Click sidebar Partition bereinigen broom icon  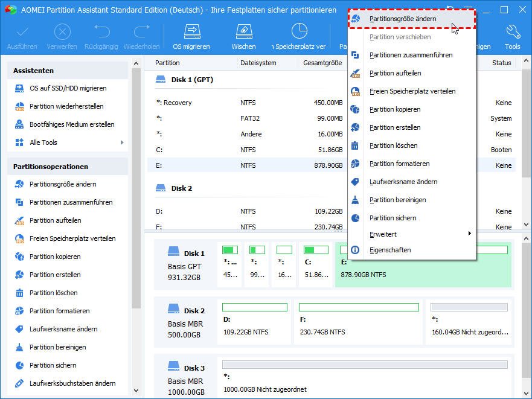[x=19, y=347]
